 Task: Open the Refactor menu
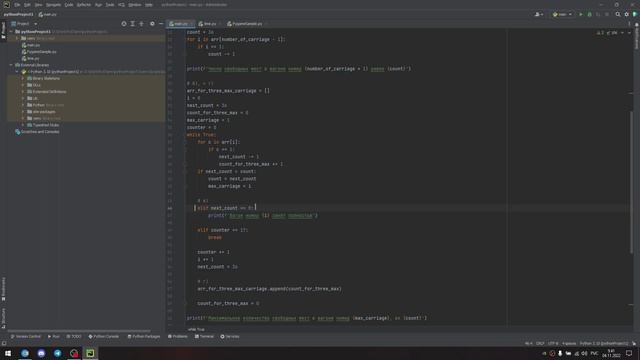point(84,5)
